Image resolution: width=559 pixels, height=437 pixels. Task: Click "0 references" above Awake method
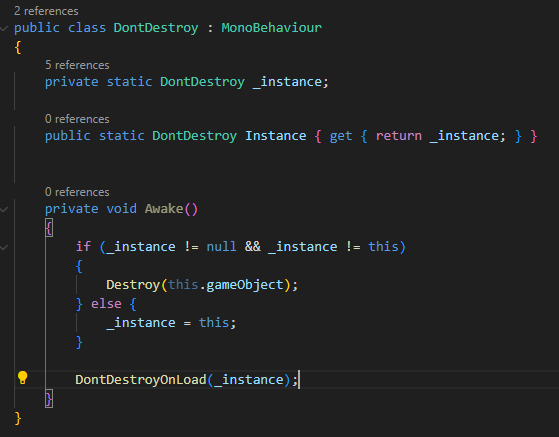[x=77, y=192]
